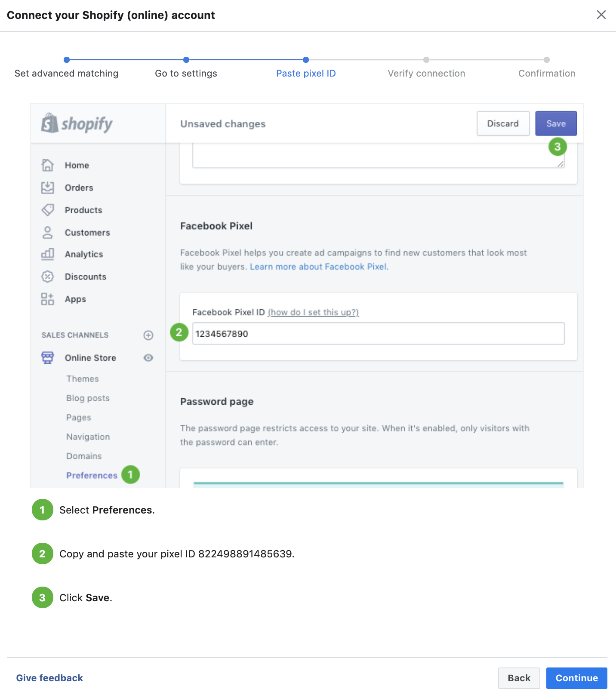Click the Facebook Pixel ID input field

(378, 334)
